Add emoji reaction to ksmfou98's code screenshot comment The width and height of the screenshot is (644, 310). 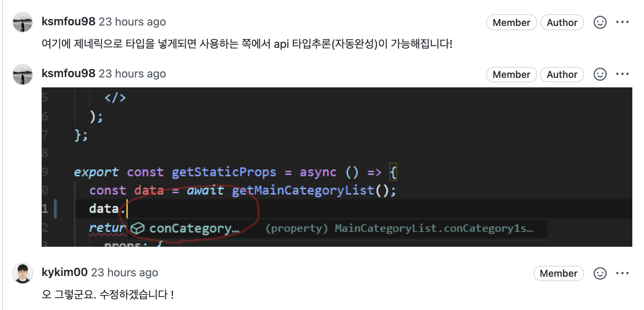600,75
